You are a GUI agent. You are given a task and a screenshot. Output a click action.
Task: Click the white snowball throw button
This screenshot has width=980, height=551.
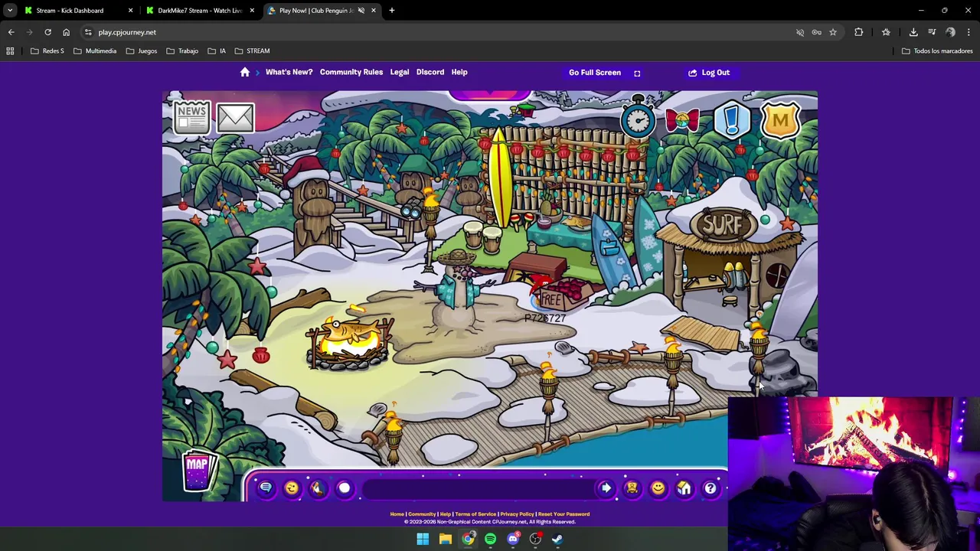(344, 488)
